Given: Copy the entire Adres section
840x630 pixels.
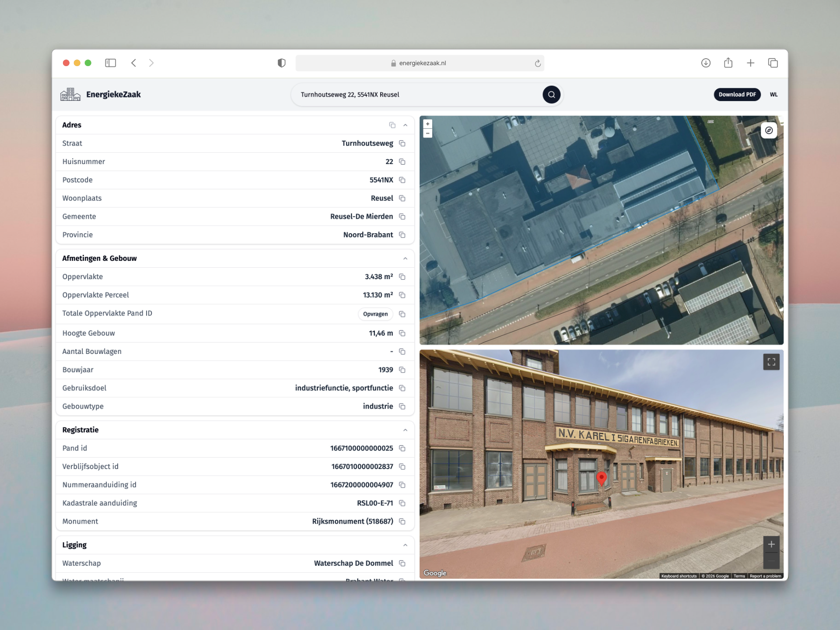Looking at the screenshot, I should pos(392,125).
